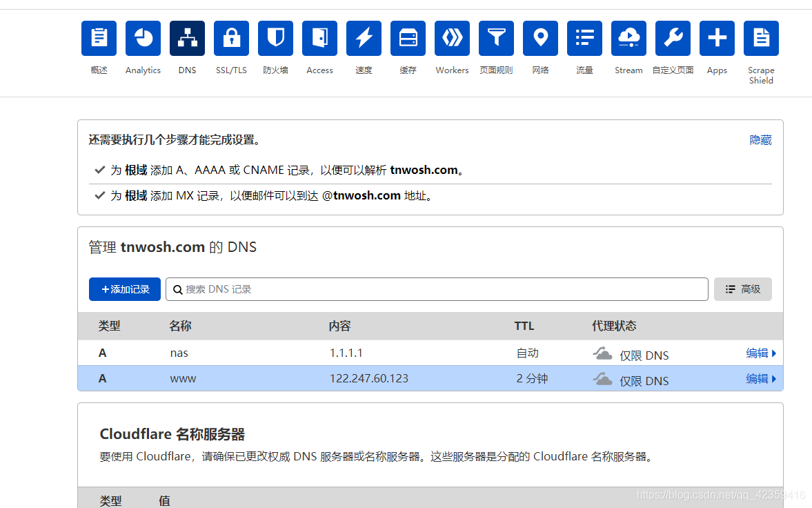
Task: Click the 名称 column header
Action: 180,326
